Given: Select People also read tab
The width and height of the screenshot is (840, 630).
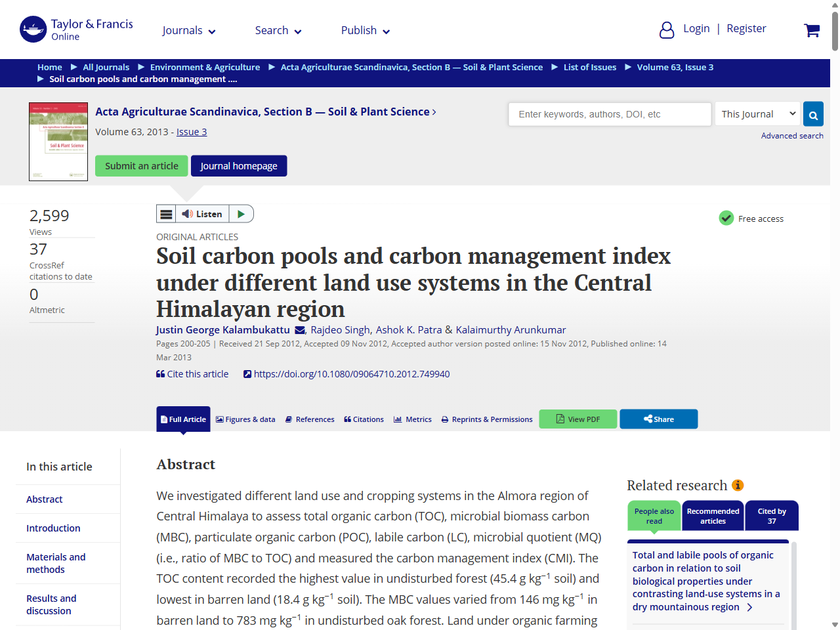Looking at the screenshot, I should click(654, 516).
